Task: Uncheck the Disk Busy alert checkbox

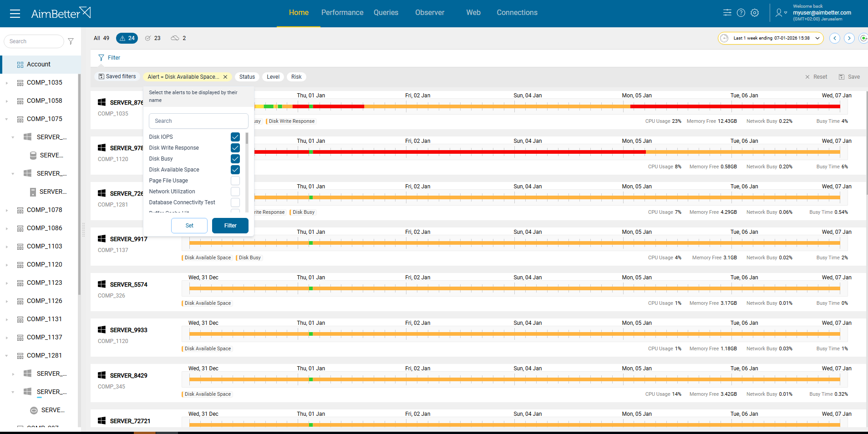Action: [x=235, y=159]
